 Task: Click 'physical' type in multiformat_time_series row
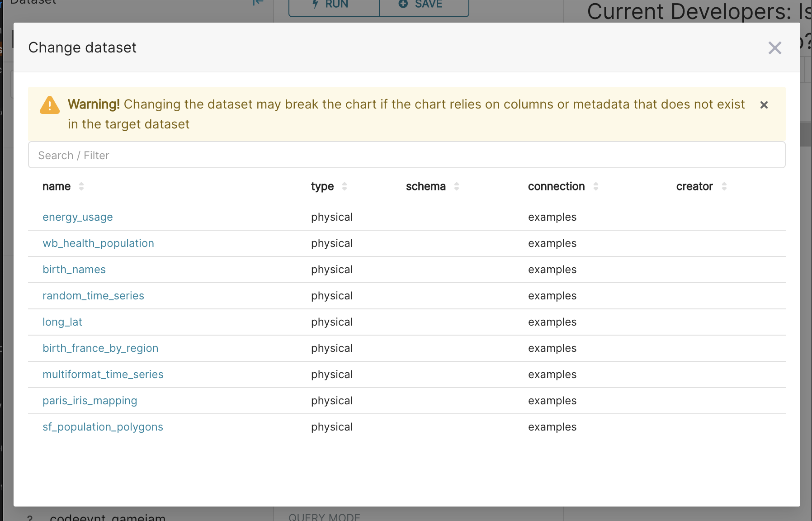(332, 374)
